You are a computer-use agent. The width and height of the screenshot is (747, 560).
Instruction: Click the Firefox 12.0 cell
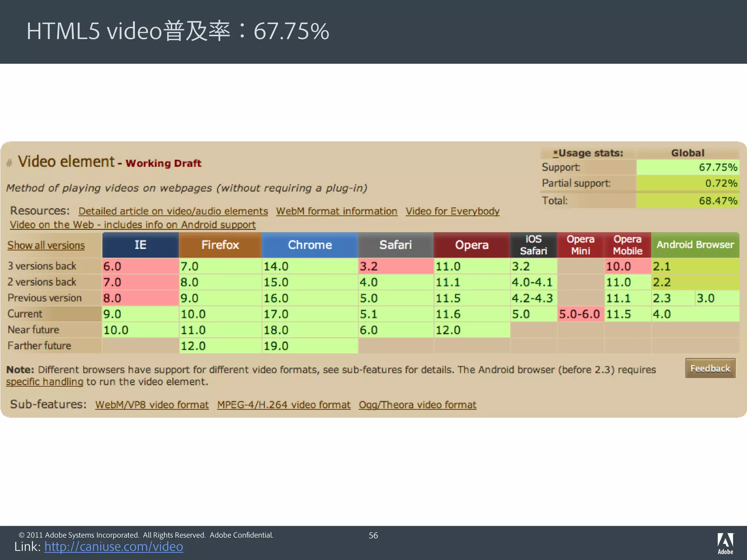(220, 346)
